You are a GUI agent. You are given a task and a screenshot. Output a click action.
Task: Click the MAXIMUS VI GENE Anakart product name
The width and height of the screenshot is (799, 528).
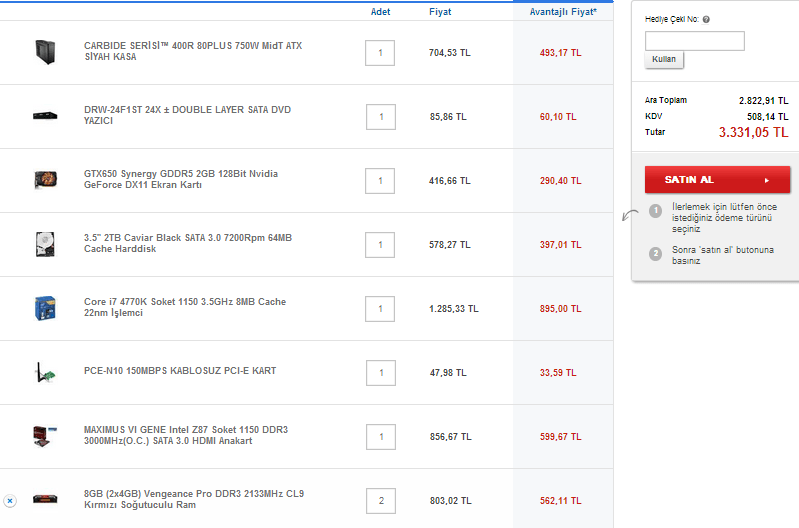186,435
